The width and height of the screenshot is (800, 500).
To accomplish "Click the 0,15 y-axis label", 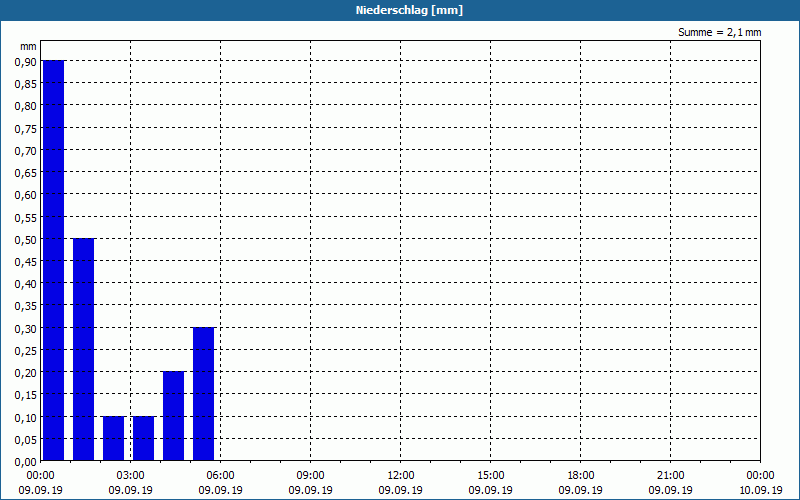I will [x=26, y=395].
